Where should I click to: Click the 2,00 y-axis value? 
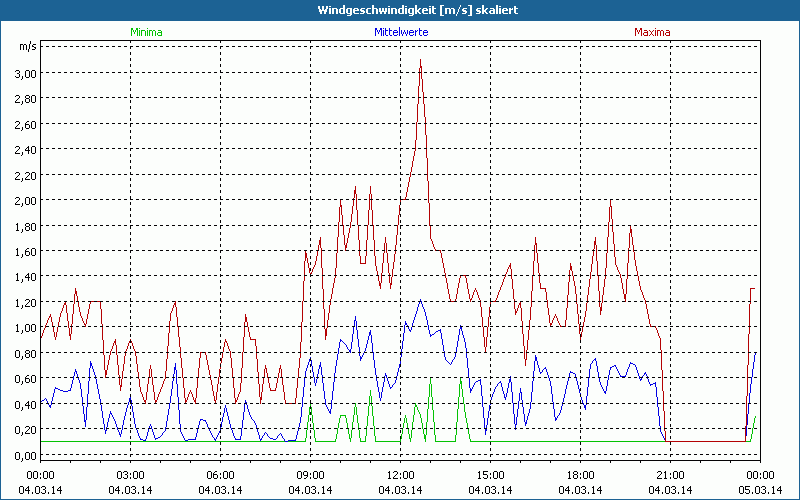tap(25, 200)
